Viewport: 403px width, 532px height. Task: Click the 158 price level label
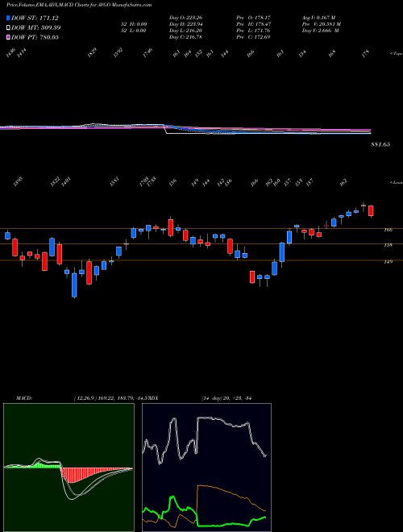(388, 244)
